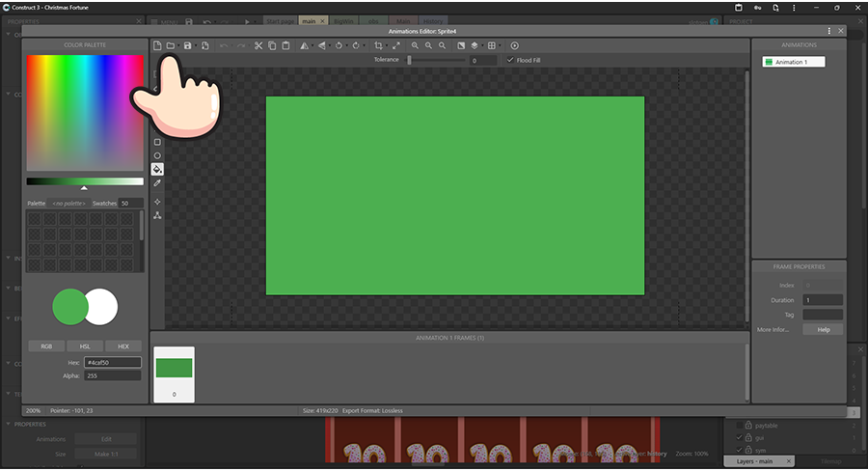Uncheck the Flood Fill checkbox
868x471 pixels.
[510, 60]
